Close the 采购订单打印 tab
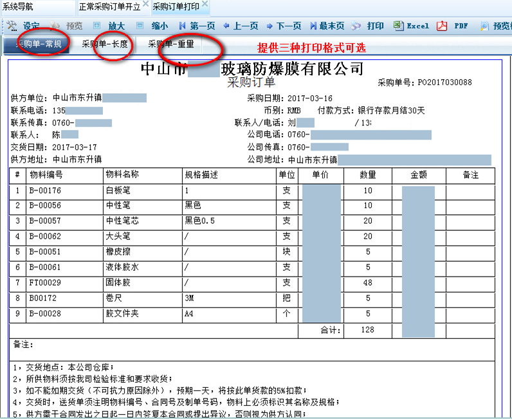Screen dimensions: 512x420 [x=205, y=5]
